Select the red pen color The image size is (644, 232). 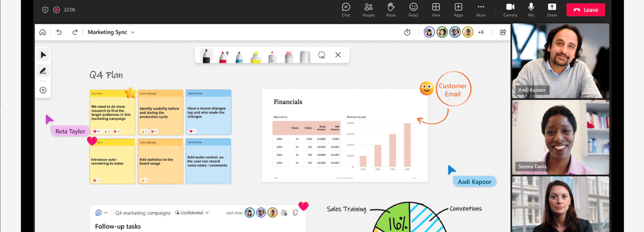point(224,56)
